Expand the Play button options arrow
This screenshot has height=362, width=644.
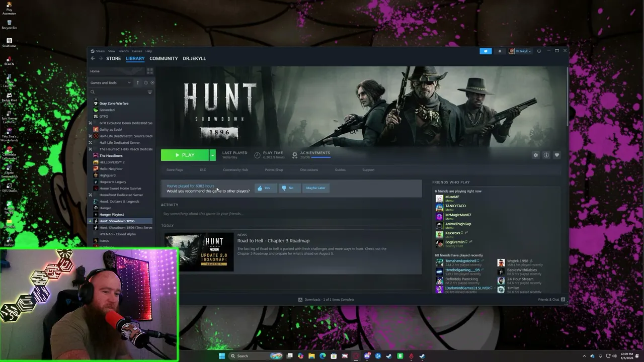click(x=212, y=155)
